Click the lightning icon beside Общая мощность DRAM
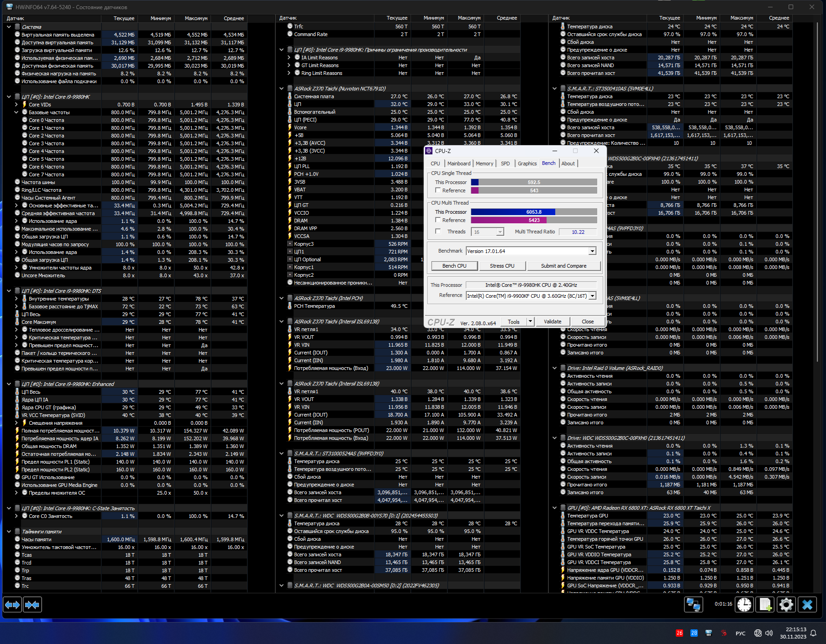The height and width of the screenshot is (644, 826). (17, 446)
